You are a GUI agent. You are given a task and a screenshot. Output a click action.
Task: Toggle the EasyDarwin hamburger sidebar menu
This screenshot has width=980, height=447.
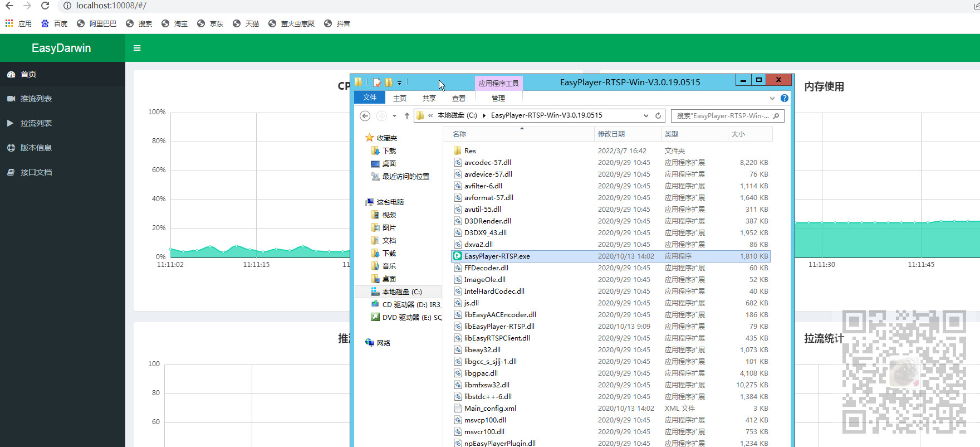pyautogui.click(x=137, y=48)
